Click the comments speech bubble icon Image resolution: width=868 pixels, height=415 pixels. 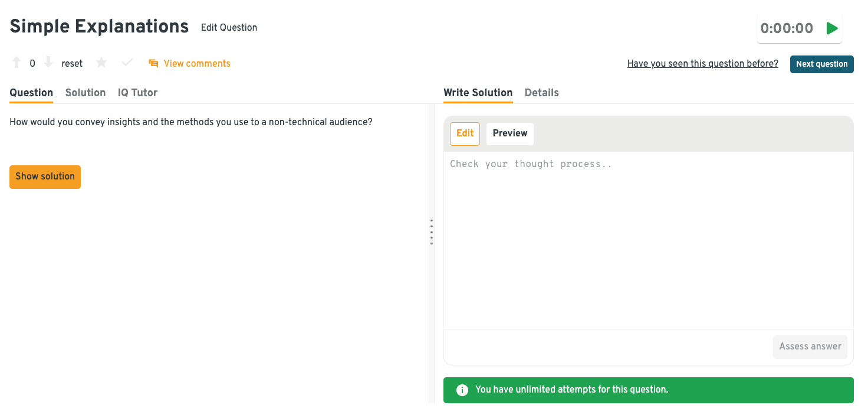[153, 63]
